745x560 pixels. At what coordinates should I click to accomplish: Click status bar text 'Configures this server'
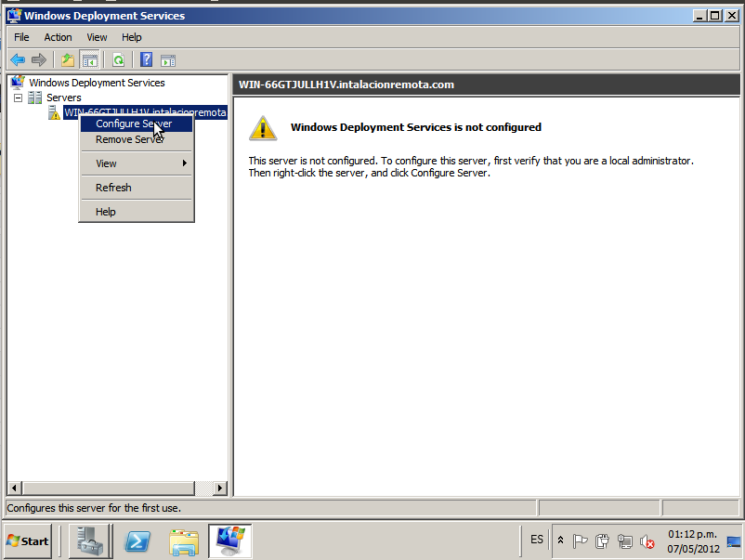tap(94, 508)
